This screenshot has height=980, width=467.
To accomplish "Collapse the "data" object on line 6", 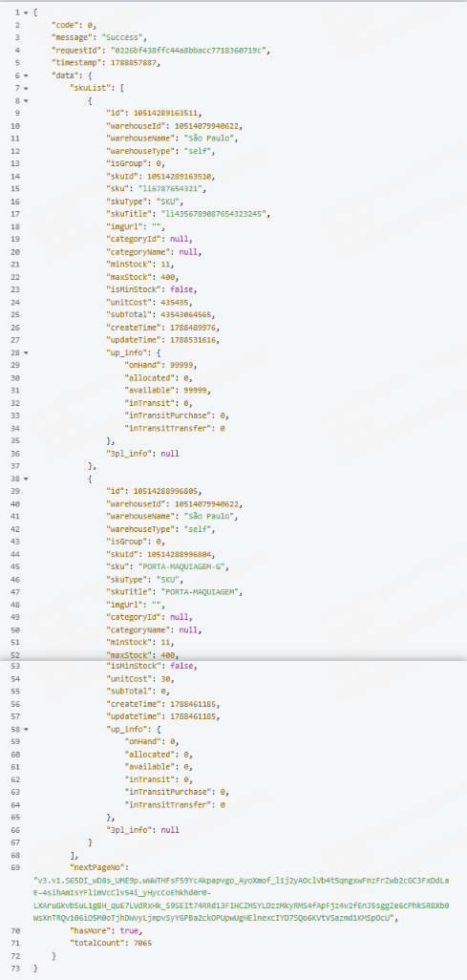I will (26, 75).
